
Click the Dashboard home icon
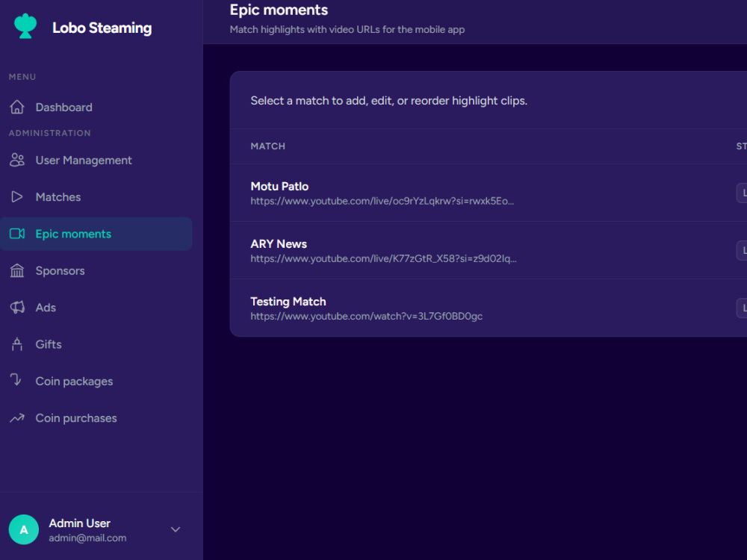[x=17, y=107]
